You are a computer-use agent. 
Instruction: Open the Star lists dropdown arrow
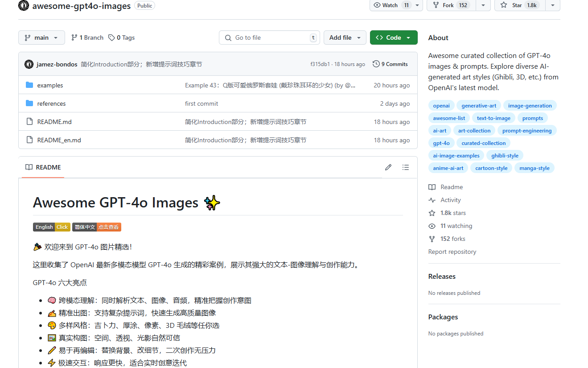pyautogui.click(x=553, y=5)
